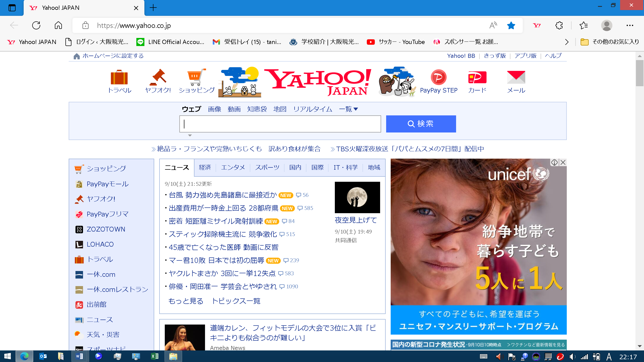This screenshot has height=362, width=644.
Task: Expand the 一覧 search category dropdown
Action: click(348, 109)
